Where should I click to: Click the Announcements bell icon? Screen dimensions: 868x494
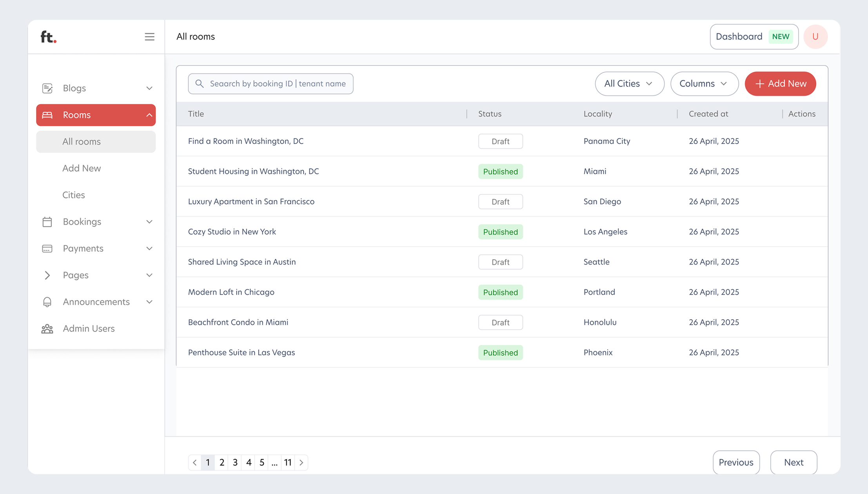[x=47, y=301]
